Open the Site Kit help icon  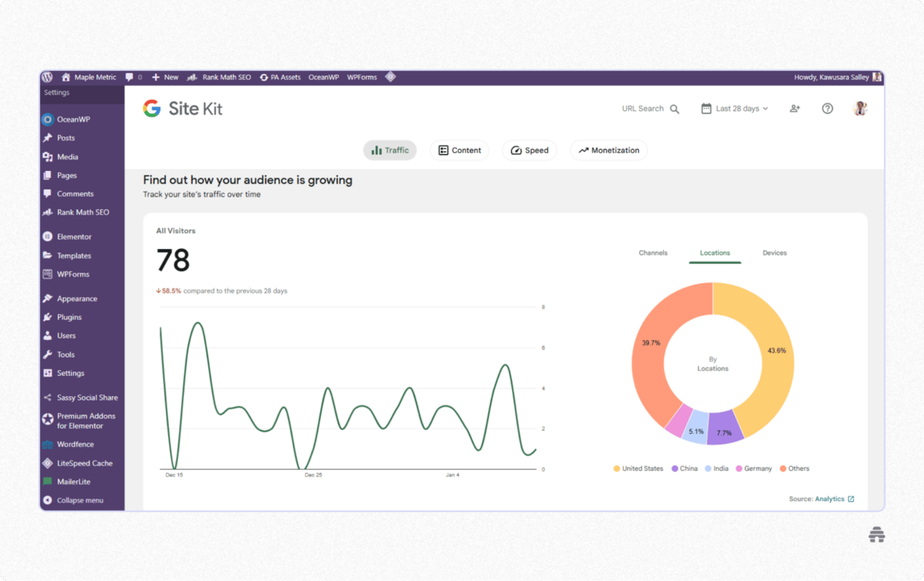827,108
